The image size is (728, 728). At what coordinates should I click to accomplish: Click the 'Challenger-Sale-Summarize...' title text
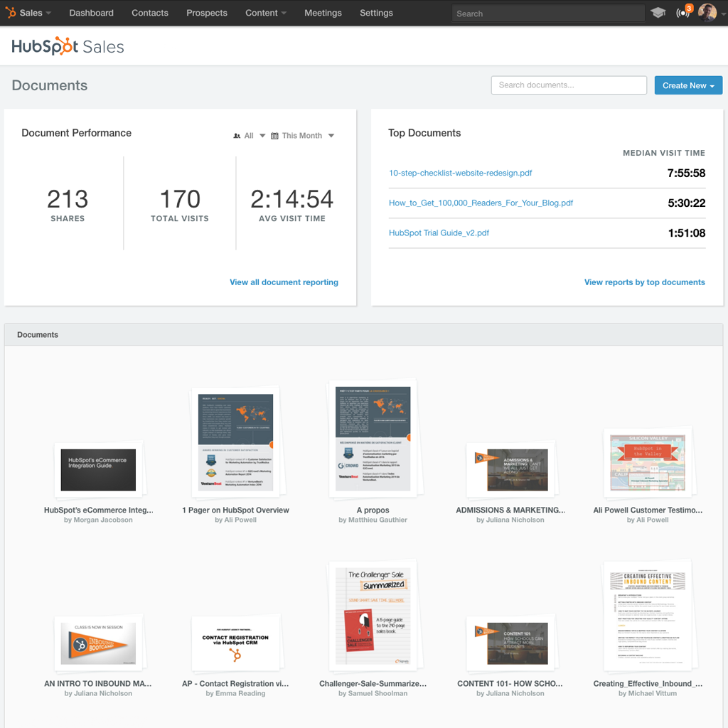click(x=373, y=684)
